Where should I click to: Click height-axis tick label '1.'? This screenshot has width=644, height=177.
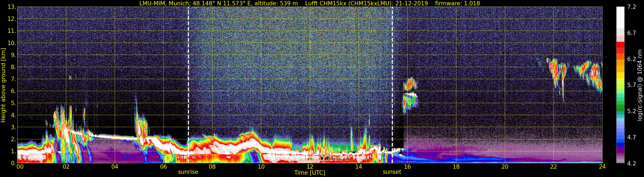click(13, 151)
